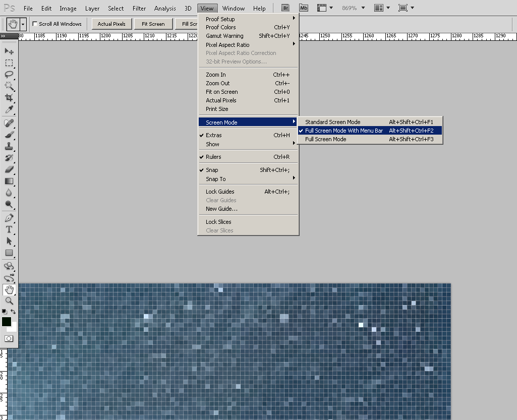Expand the toolbox with double-arrow toggle
517x420 pixels.
(x=4, y=36)
